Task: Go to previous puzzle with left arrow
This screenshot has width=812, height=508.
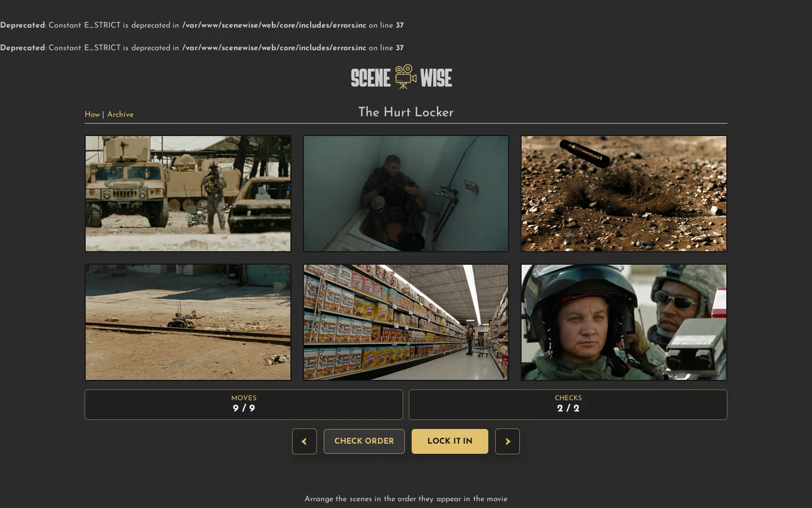Action: point(304,441)
